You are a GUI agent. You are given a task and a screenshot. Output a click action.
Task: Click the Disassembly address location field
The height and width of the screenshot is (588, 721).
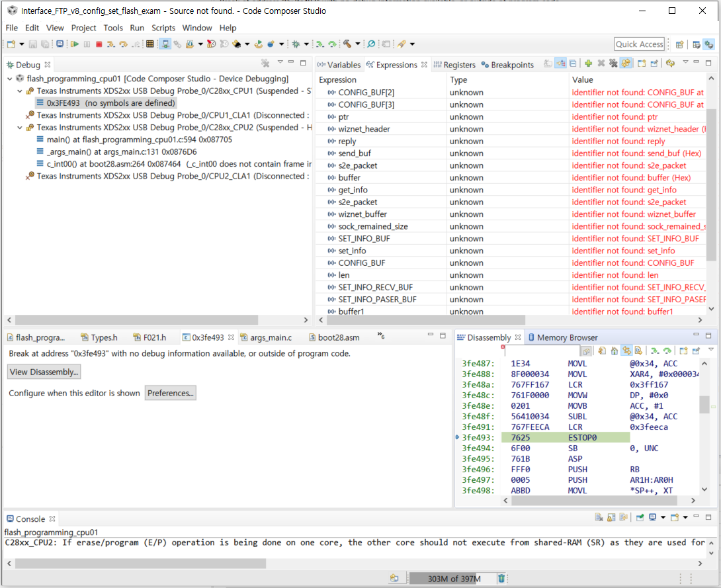coord(542,351)
